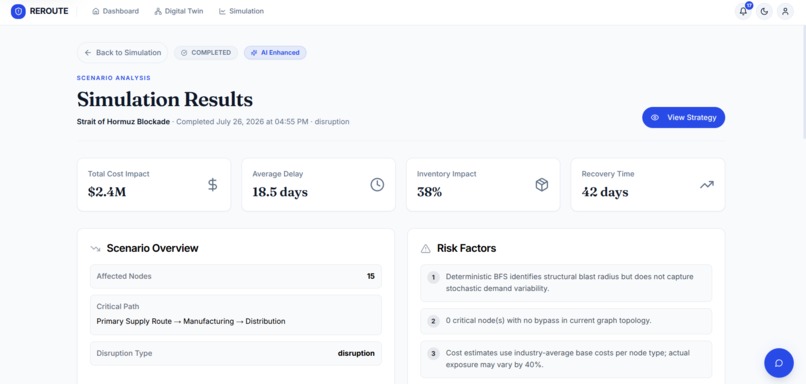Click the Disruption Type row
The height and width of the screenshot is (384, 806).
click(236, 353)
